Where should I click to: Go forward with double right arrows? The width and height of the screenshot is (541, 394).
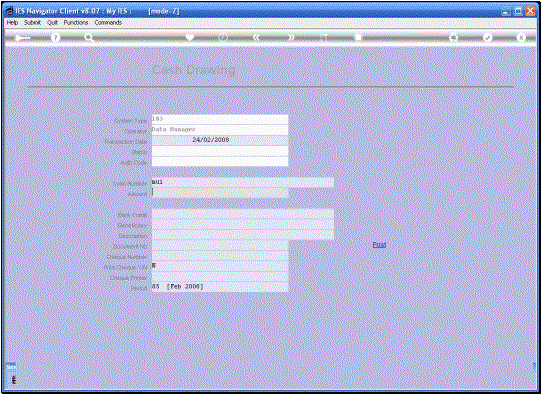292,37
